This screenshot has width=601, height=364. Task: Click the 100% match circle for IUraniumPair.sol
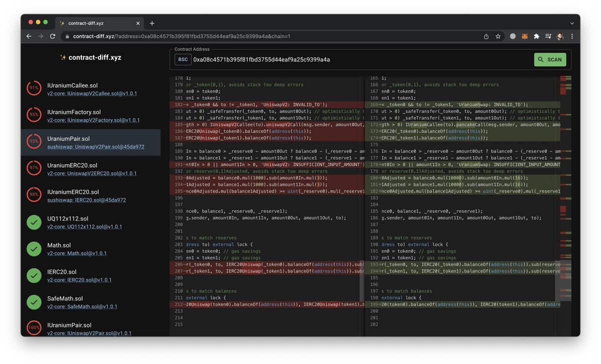pyautogui.click(x=34, y=327)
